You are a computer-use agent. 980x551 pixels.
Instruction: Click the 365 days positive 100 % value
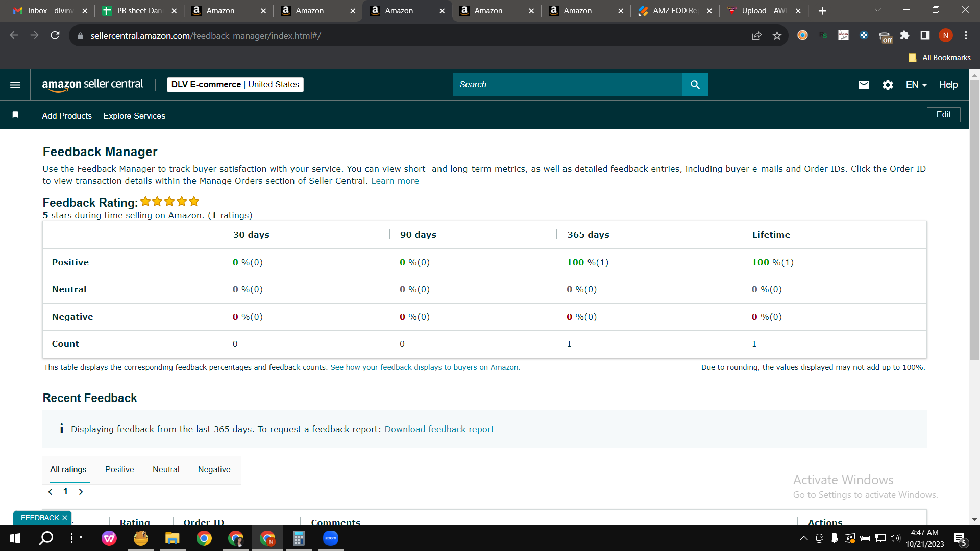click(x=587, y=262)
